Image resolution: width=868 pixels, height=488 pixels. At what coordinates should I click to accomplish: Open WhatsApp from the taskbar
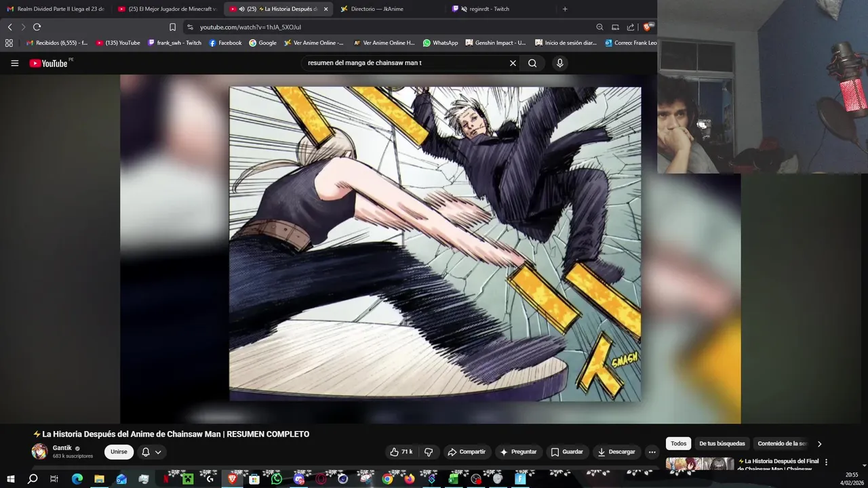(276, 479)
